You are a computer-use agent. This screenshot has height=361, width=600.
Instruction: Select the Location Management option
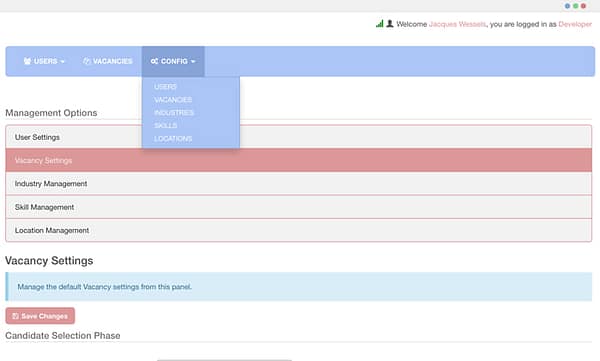pyautogui.click(x=298, y=230)
